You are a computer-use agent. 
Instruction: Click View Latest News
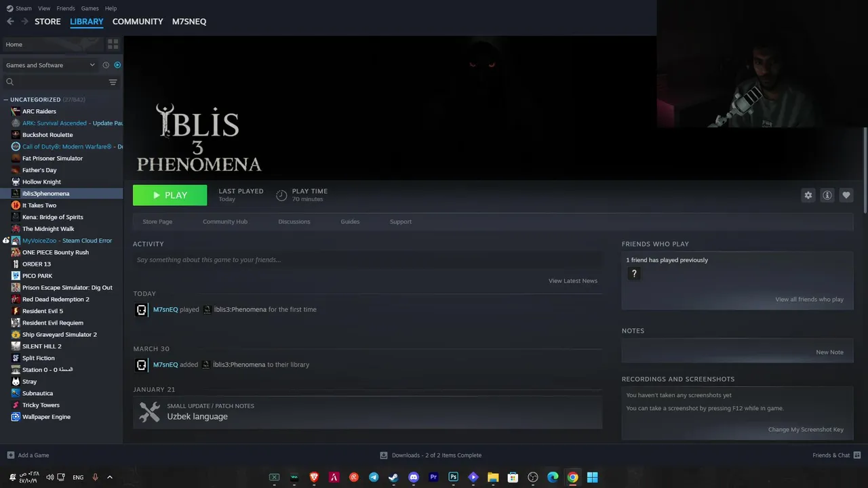[x=573, y=281]
